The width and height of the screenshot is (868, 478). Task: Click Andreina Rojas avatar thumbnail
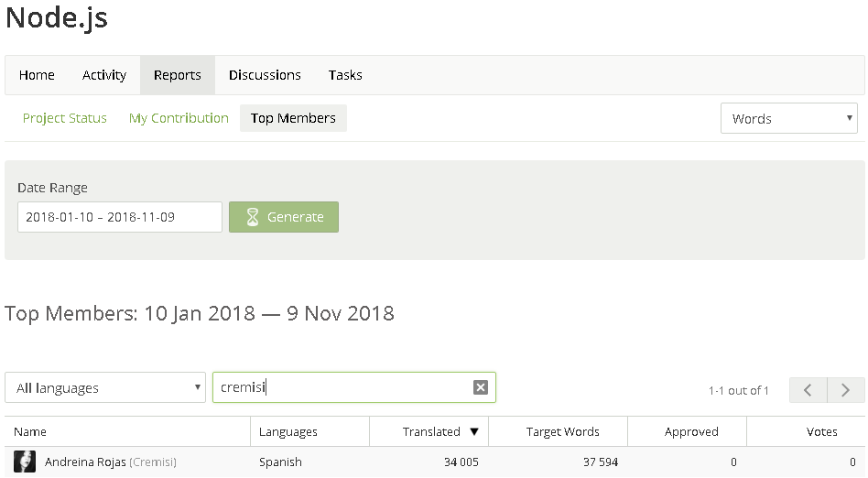[25, 462]
